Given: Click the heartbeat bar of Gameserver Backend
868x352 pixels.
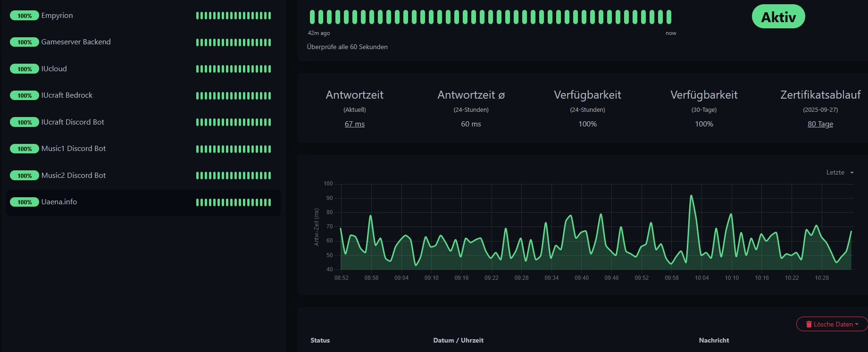Looking at the screenshot, I should pyautogui.click(x=234, y=42).
